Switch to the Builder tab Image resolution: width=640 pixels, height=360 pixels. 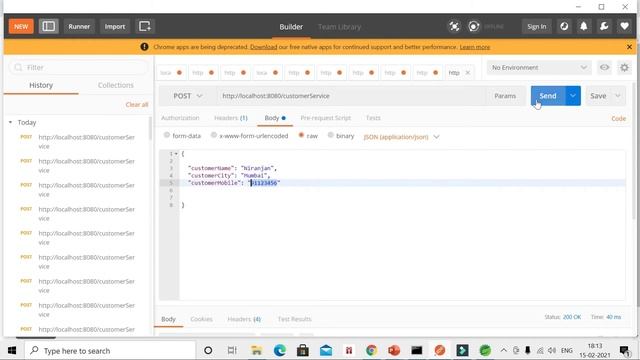coord(291,27)
